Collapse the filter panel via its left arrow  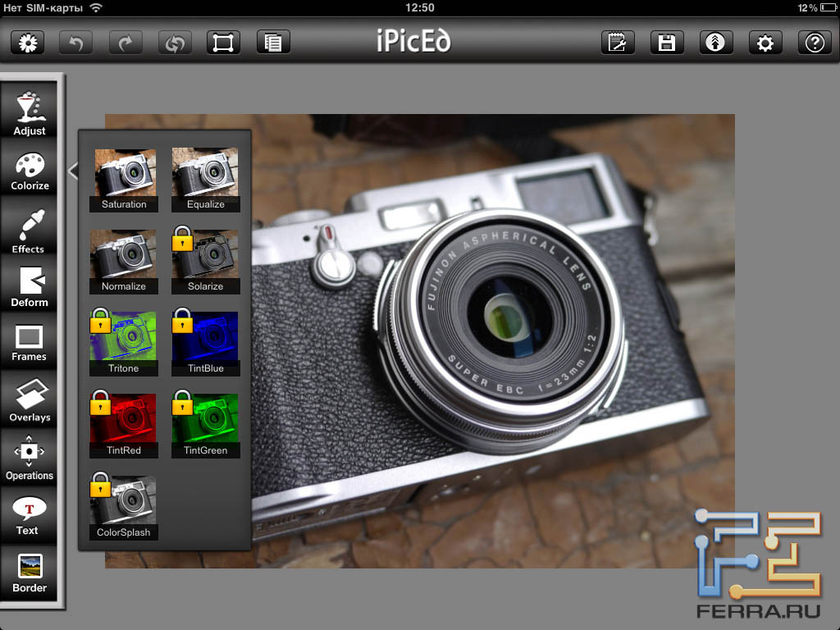coord(73,171)
